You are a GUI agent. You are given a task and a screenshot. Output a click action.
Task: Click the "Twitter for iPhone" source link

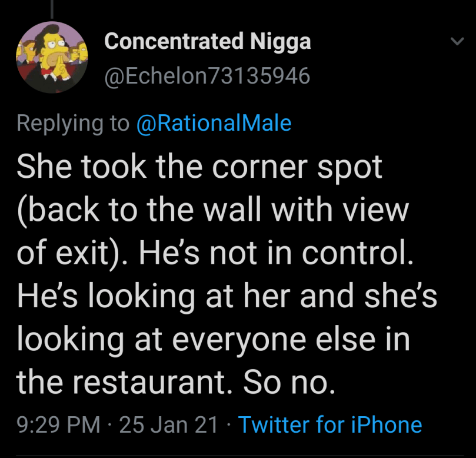(329, 424)
